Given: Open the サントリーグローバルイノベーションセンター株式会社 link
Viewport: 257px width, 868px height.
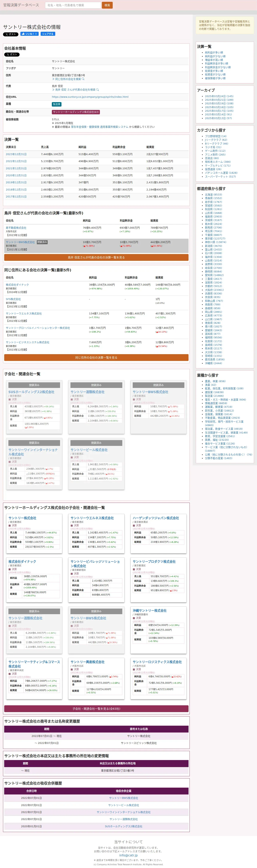Looking at the screenshot, I should coord(38,328).
